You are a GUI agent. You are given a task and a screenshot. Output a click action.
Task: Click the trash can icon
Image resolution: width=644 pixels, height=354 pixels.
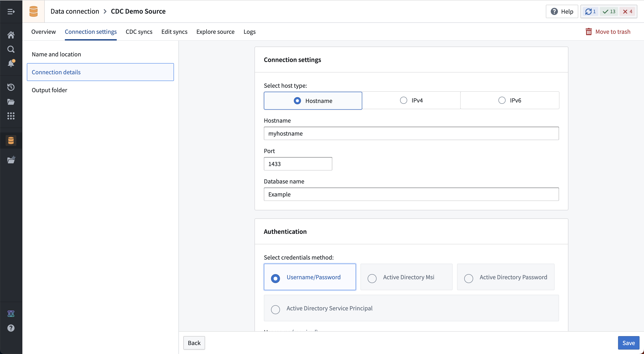(x=589, y=32)
